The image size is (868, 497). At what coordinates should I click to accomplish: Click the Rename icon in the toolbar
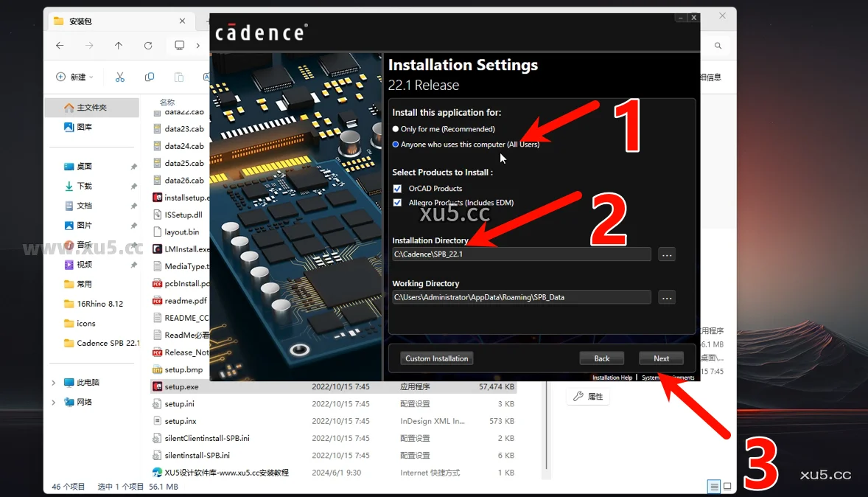point(207,76)
